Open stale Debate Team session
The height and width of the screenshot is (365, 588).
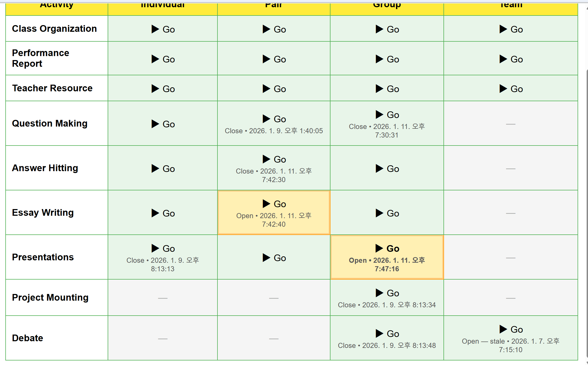511,329
